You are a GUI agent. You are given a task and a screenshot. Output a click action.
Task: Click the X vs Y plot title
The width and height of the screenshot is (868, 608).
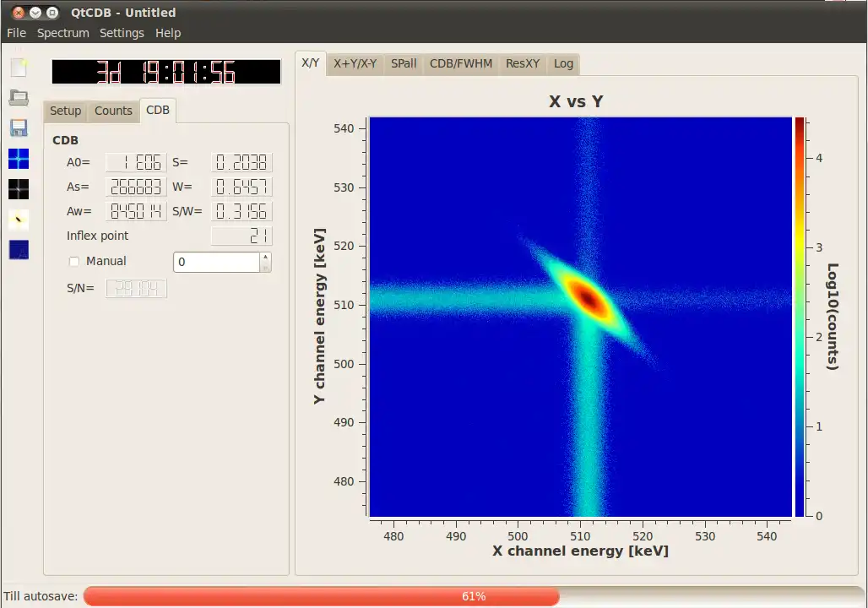coord(576,102)
